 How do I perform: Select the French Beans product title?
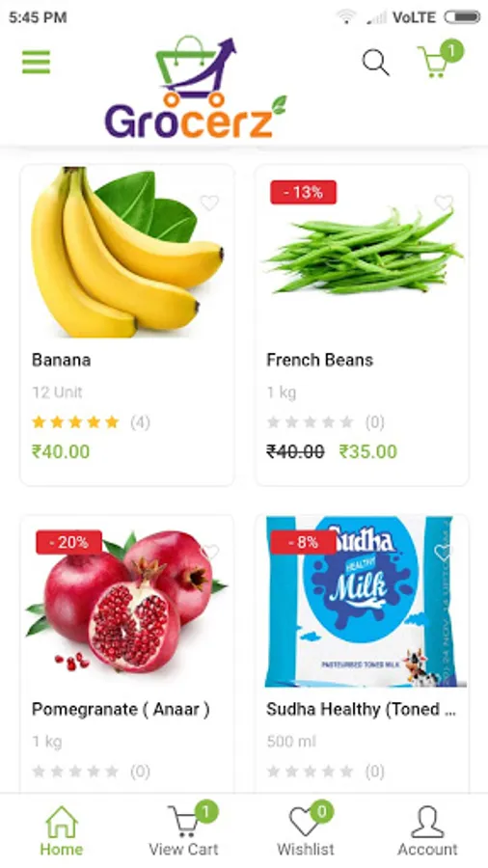[320, 360]
